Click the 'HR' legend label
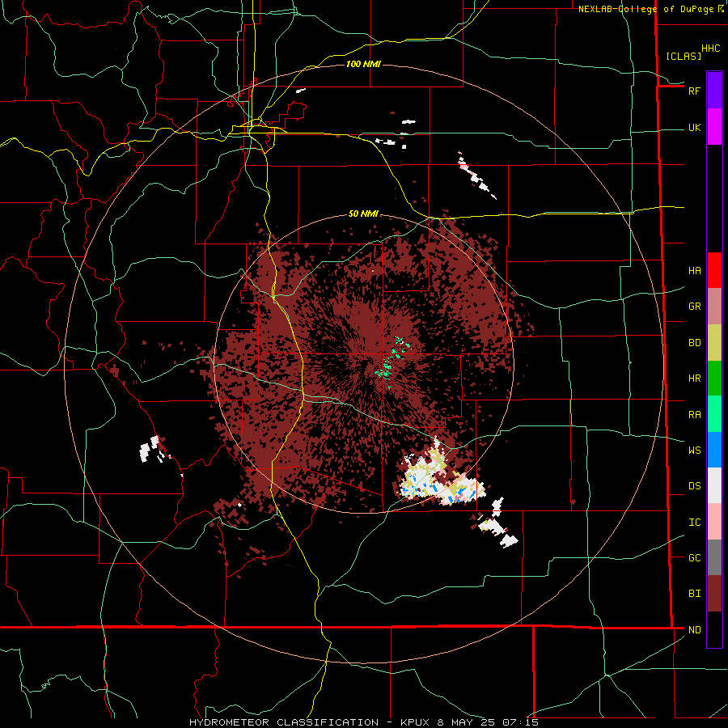The image size is (728, 728). click(694, 379)
